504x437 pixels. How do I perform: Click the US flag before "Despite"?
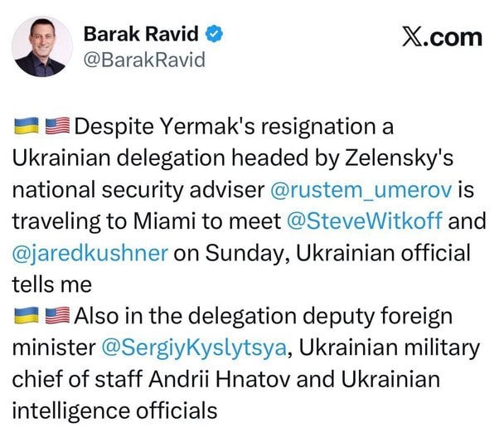56,128
